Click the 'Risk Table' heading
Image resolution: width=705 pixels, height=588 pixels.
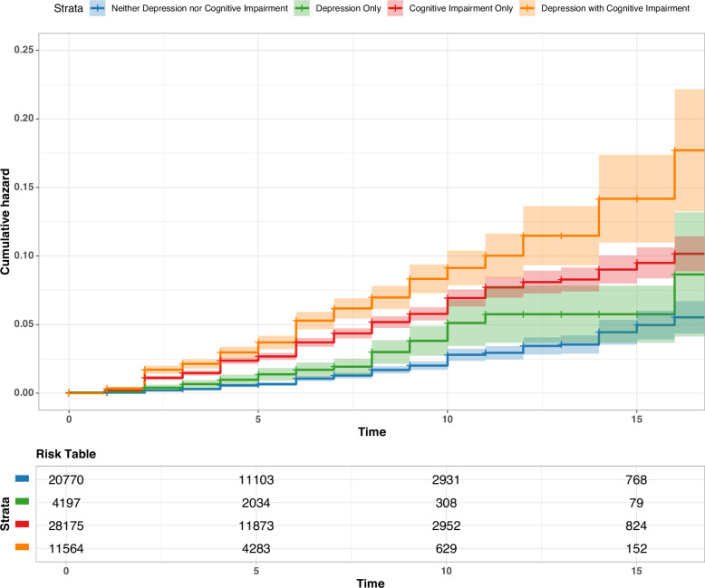66,454
